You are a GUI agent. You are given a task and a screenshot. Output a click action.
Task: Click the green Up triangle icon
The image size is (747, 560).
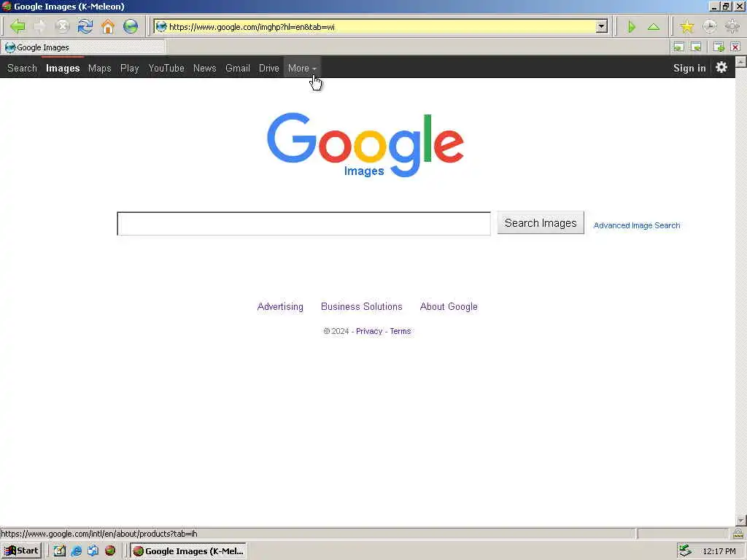[654, 27]
